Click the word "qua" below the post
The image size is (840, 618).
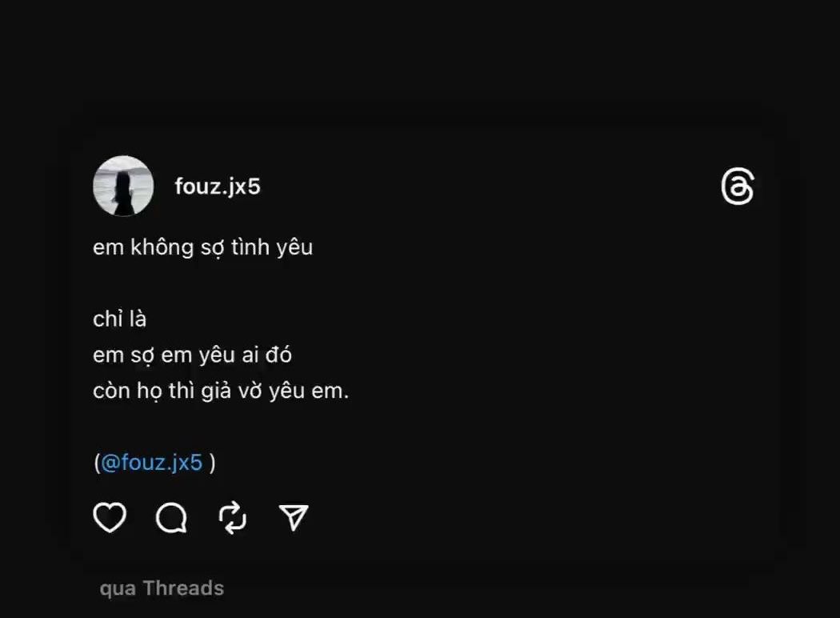(117, 589)
